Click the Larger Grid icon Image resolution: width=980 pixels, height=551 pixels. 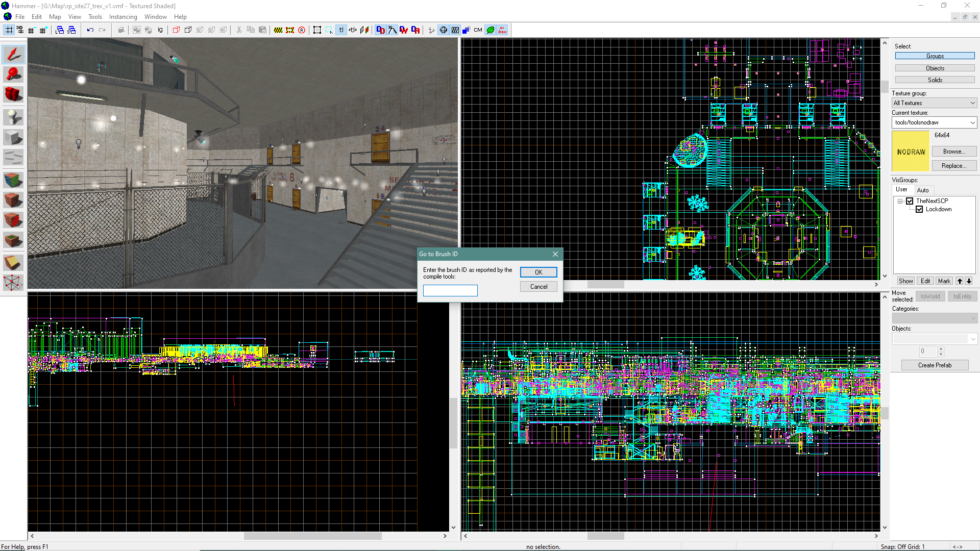coord(43,30)
